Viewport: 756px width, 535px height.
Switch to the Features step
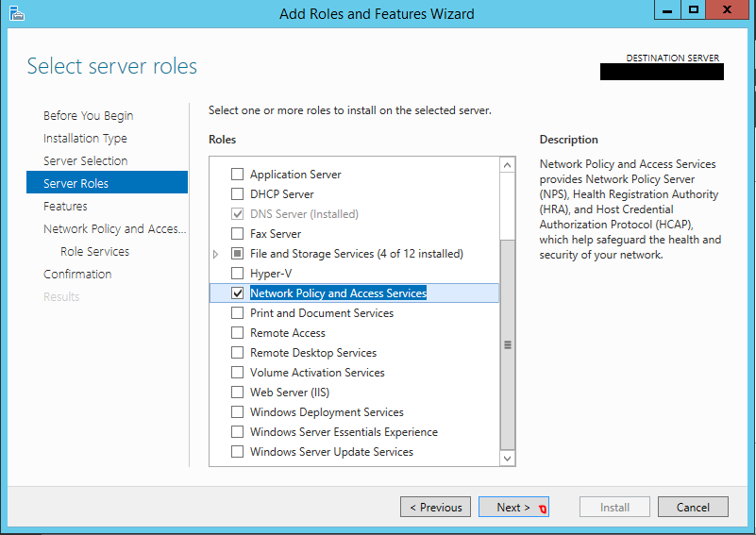(x=65, y=207)
